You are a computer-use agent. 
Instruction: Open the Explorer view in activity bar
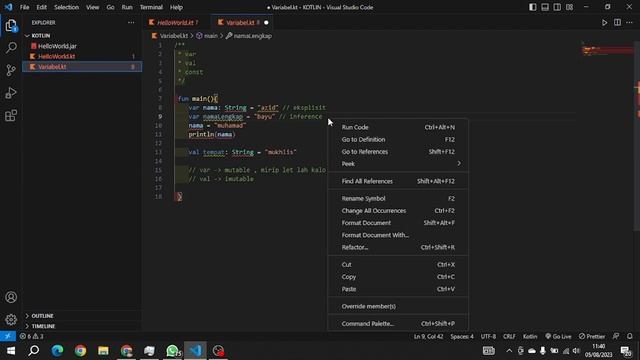click(11, 25)
